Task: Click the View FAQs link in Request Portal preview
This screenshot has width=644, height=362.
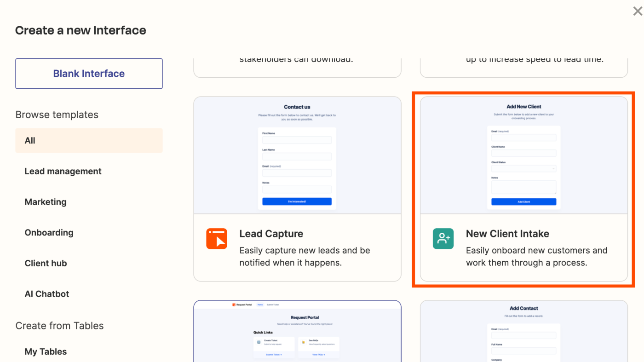Action: click(x=319, y=355)
